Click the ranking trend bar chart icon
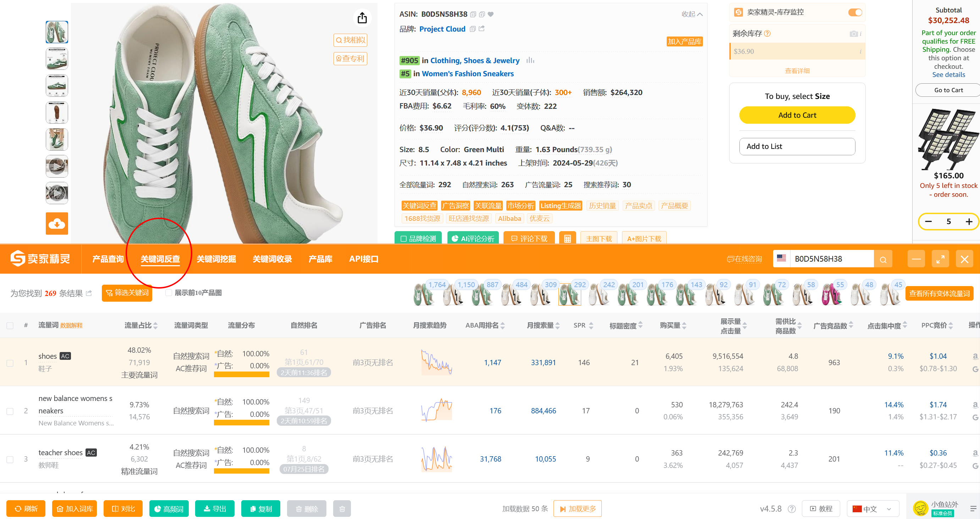 click(x=530, y=61)
